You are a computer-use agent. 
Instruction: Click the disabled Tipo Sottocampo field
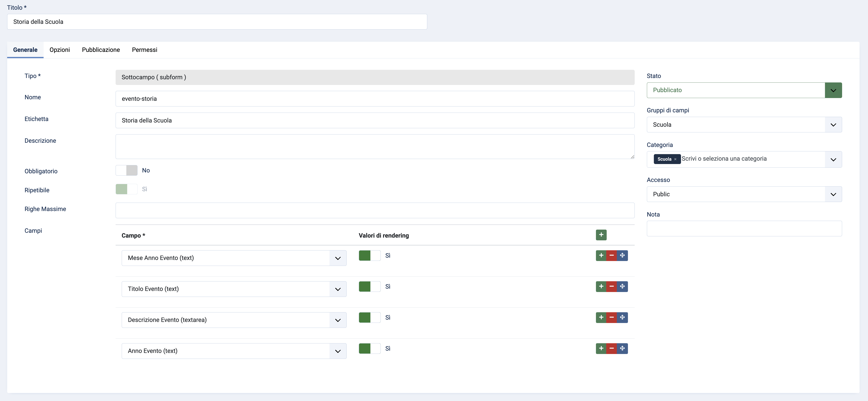tap(375, 77)
